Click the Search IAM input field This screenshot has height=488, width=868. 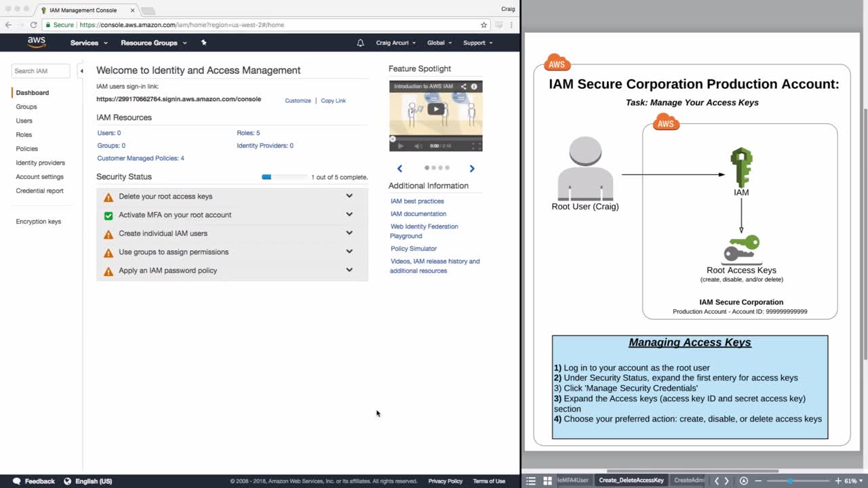click(41, 70)
